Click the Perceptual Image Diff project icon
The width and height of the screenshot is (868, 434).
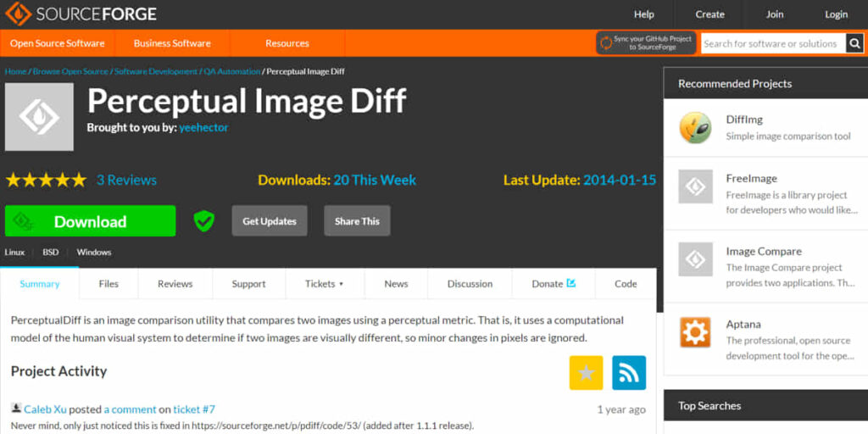point(39,117)
